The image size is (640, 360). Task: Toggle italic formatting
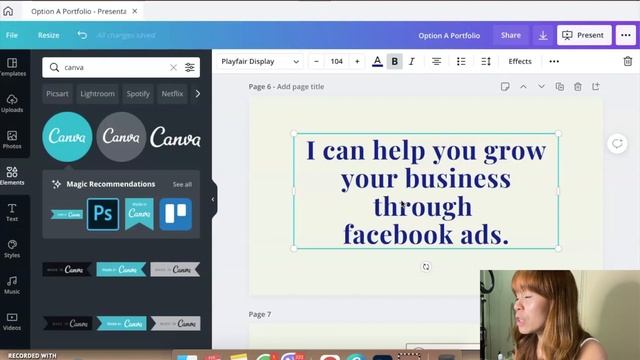412,62
